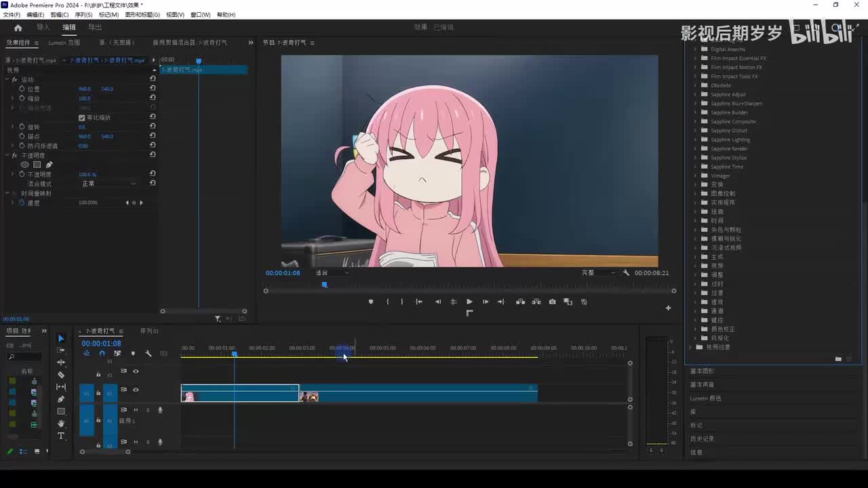Viewport: 868px width, 488px height.
Task: Click the project panel search field
Action: click(24, 357)
